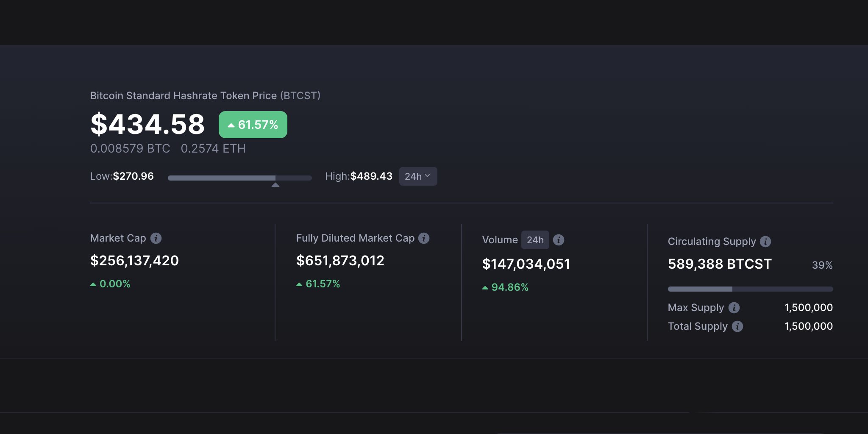Open Market Cap info icon
This screenshot has height=434, width=868.
[x=156, y=238]
